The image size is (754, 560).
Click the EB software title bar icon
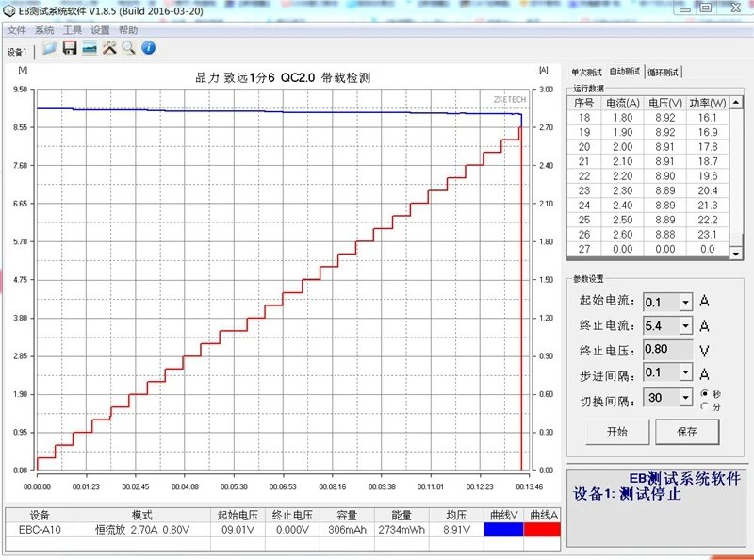coord(9,10)
